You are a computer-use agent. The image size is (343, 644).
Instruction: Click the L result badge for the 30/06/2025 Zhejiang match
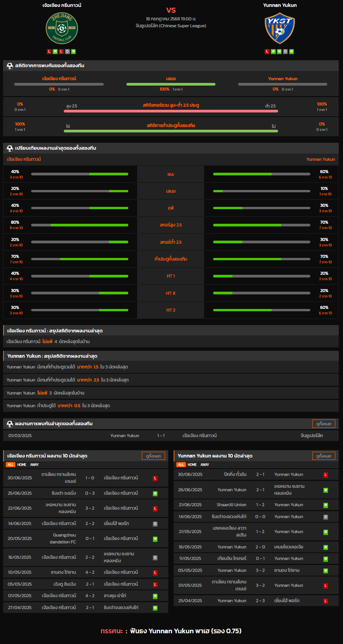pyautogui.click(x=155, y=478)
